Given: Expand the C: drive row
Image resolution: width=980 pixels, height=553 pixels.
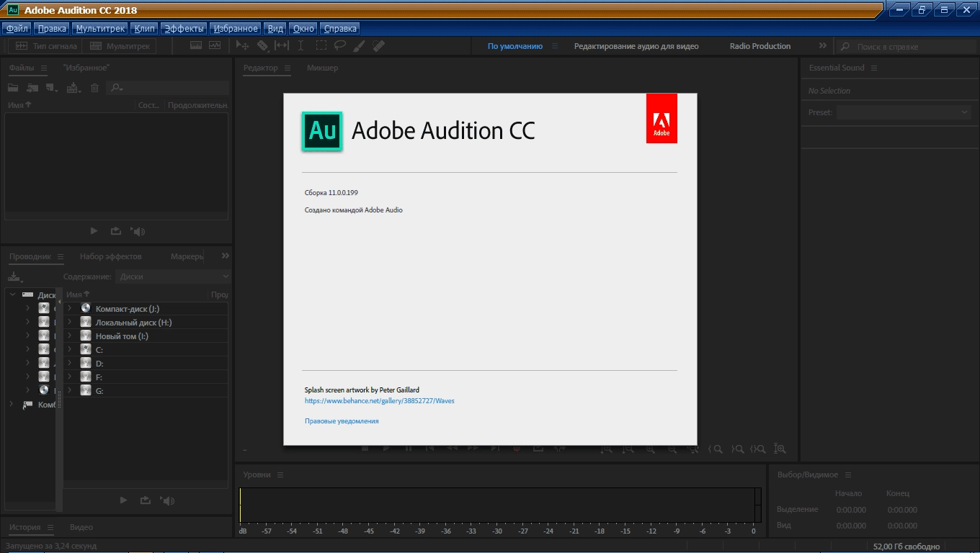Looking at the screenshot, I should (x=70, y=349).
